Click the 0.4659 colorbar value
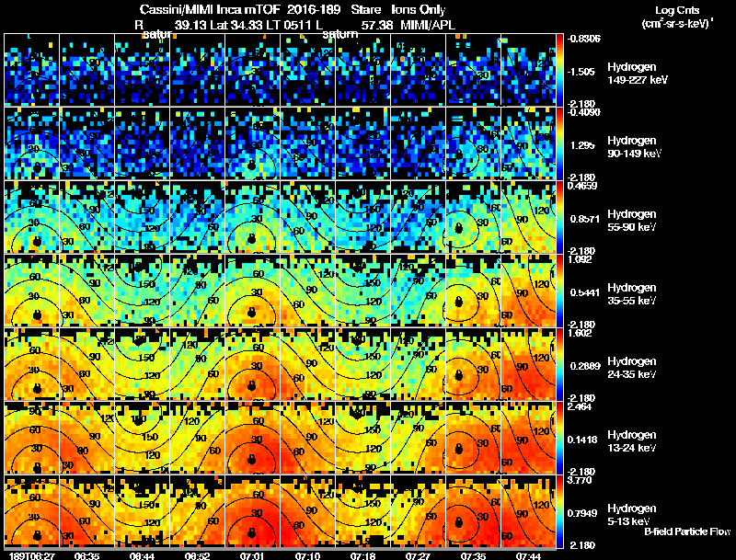This screenshot has height=560, width=736. pos(582,186)
